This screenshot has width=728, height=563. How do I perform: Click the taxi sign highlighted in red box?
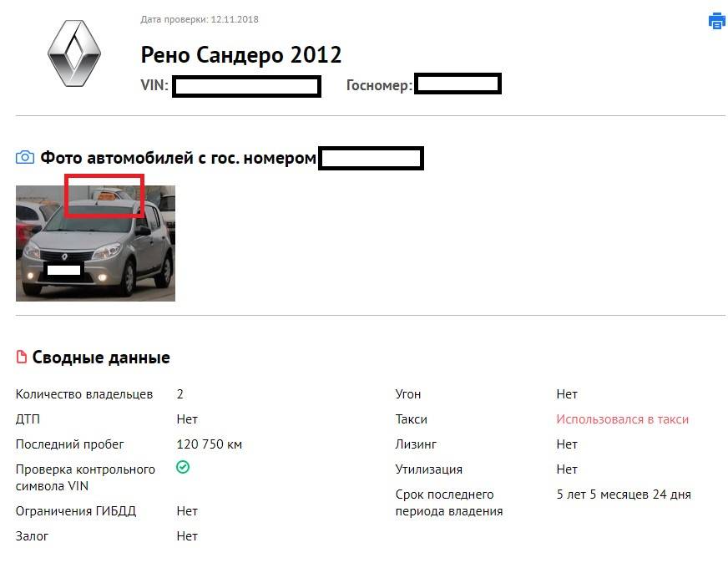[106, 196]
